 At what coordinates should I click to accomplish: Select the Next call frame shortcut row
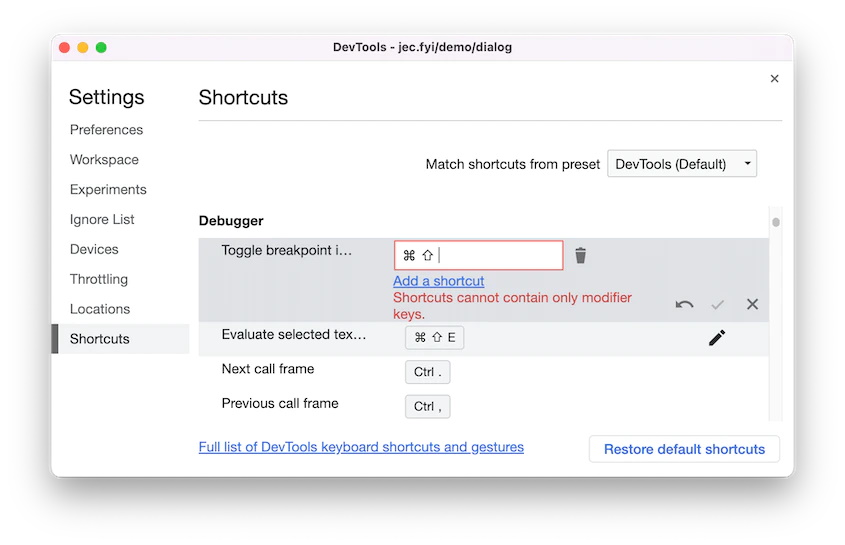(x=300, y=370)
